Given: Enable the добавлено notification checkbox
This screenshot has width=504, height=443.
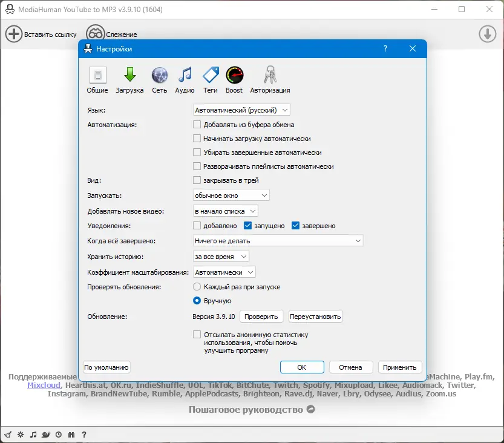Looking at the screenshot, I should pos(197,226).
